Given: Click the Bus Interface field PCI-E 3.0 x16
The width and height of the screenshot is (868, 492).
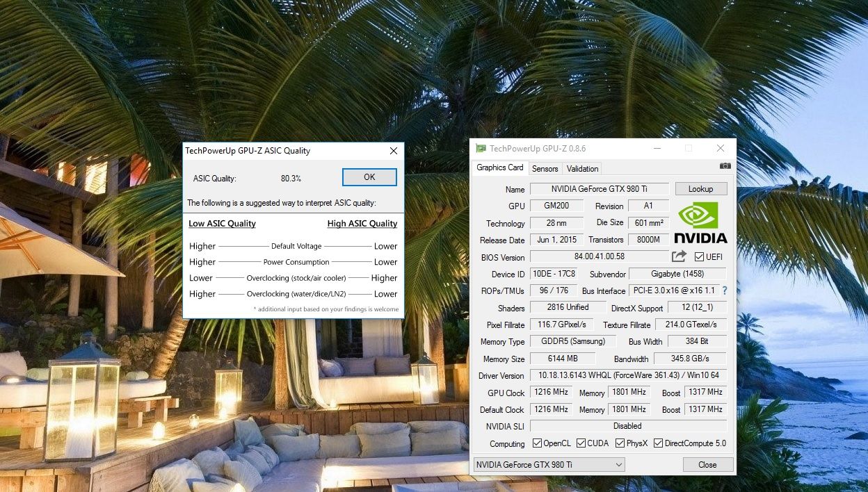Looking at the screenshot, I should tap(673, 290).
